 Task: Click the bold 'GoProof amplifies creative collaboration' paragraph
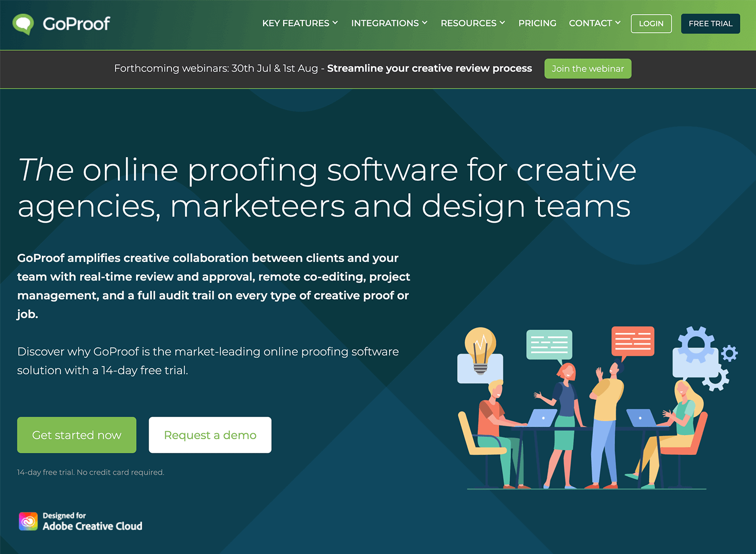[214, 286]
